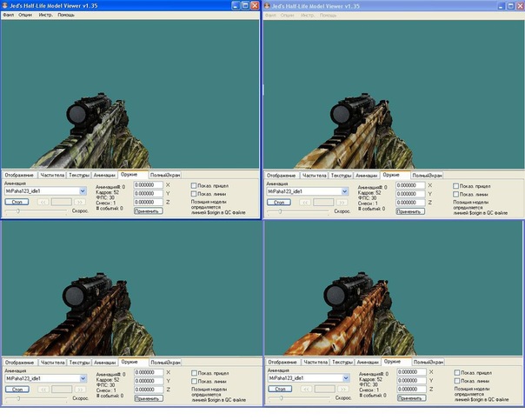Viewport: 525px width, 420px height.
Task: Focus the Z origin field in bottom-right window
Action: (x=411, y=390)
